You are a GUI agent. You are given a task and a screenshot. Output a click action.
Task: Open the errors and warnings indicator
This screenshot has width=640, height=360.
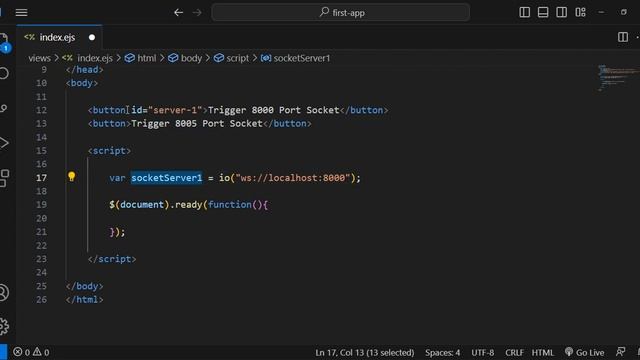31,352
